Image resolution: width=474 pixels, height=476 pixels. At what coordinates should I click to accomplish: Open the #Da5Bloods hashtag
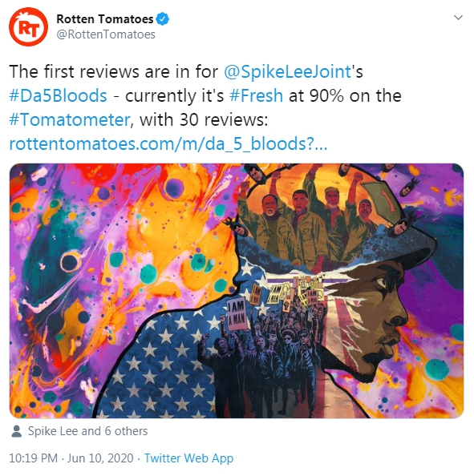click(58, 95)
